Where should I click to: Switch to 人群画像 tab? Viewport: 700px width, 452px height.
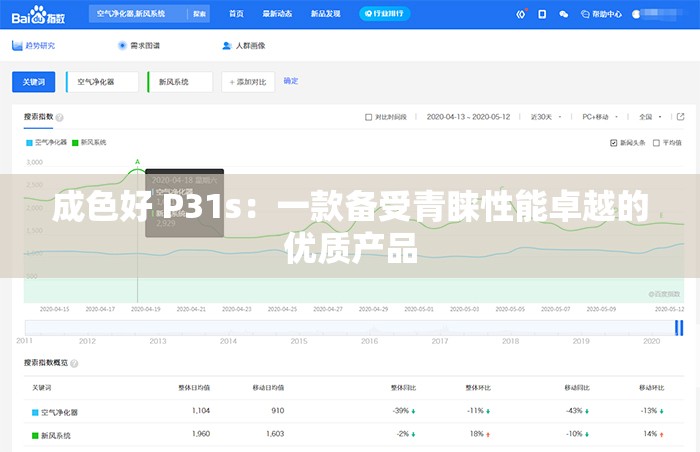tap(244, 46)
